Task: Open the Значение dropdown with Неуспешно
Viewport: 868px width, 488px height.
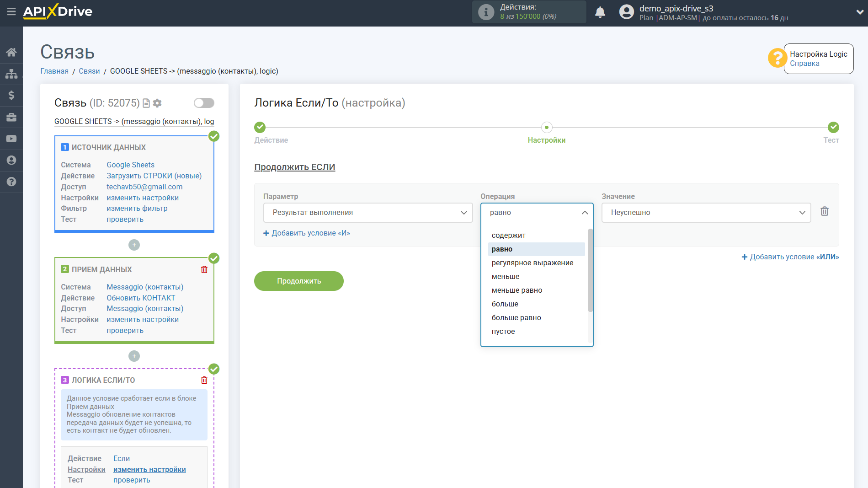Action: pyautogui.click(x=706, y=213)
